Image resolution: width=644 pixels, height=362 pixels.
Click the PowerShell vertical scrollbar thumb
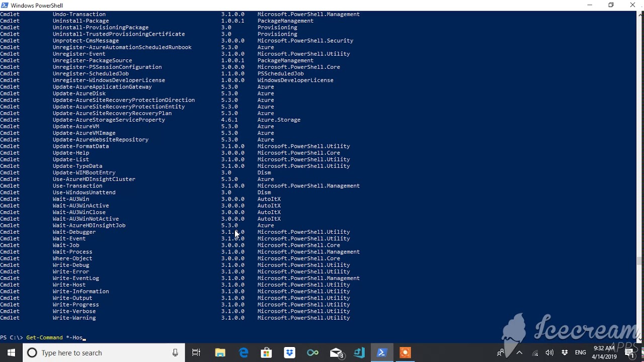click(x=640, y=260)
